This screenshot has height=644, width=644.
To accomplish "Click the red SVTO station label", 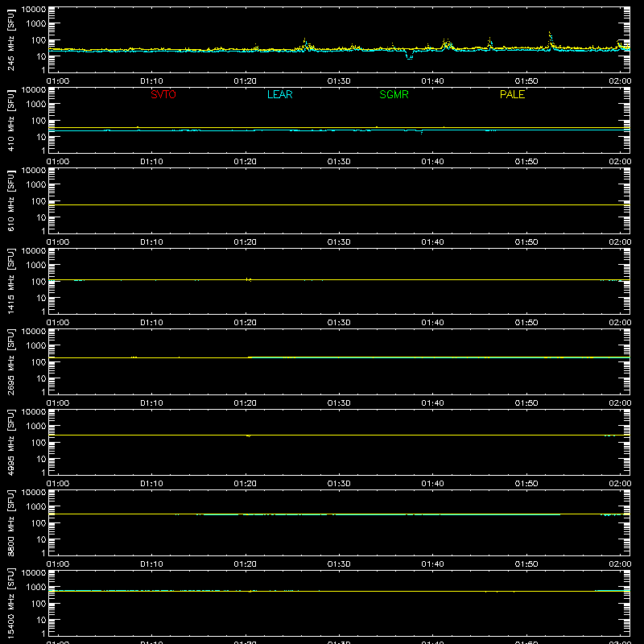I will [163, 94].
